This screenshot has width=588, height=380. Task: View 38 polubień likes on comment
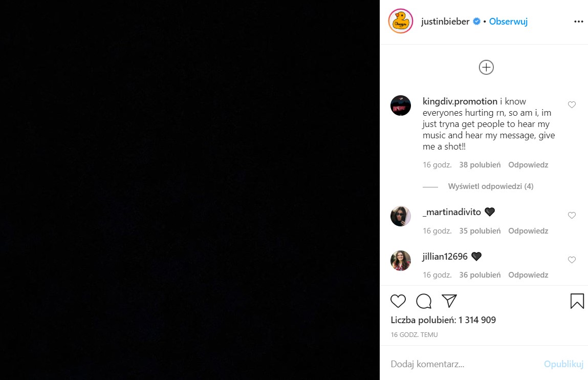480,165
